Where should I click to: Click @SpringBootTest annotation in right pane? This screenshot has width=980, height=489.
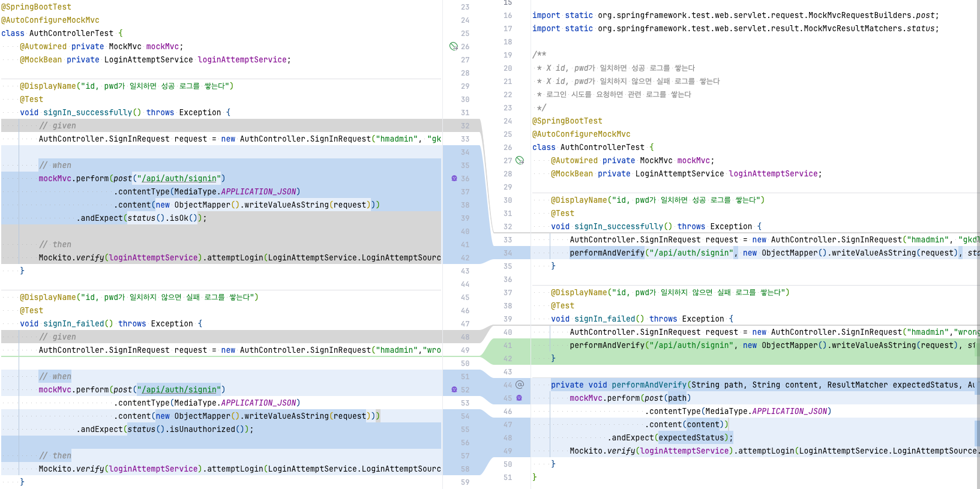coord(567,121)
